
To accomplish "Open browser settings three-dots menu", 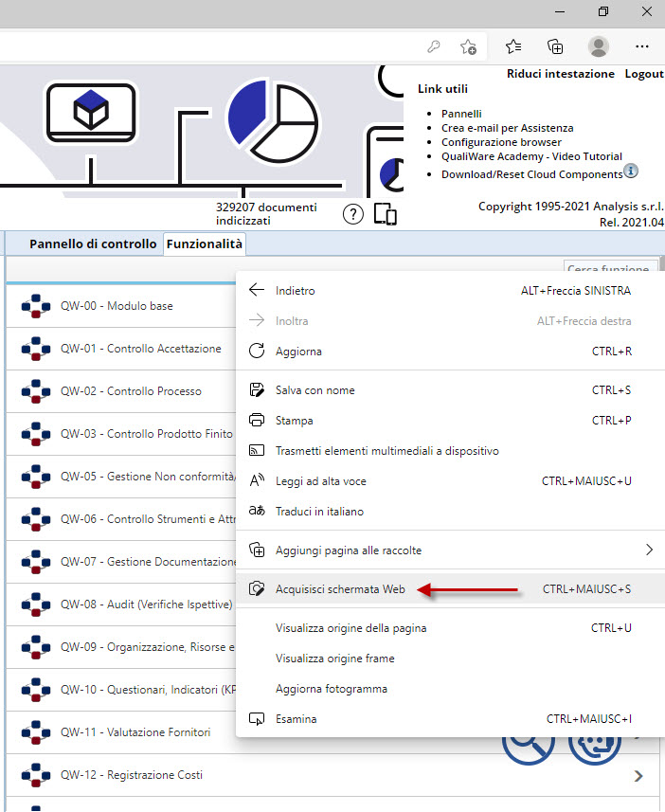I will (x=642, y=46).
